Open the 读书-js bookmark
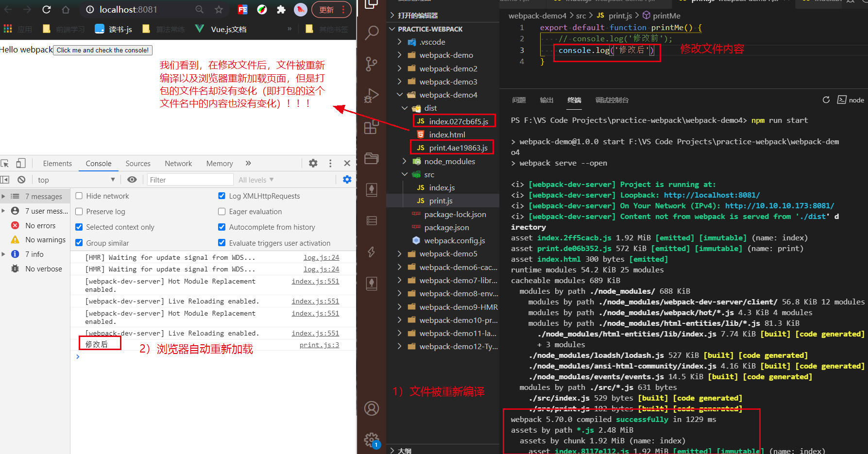This screenshot has height=454, width=868. pos(114,29)
